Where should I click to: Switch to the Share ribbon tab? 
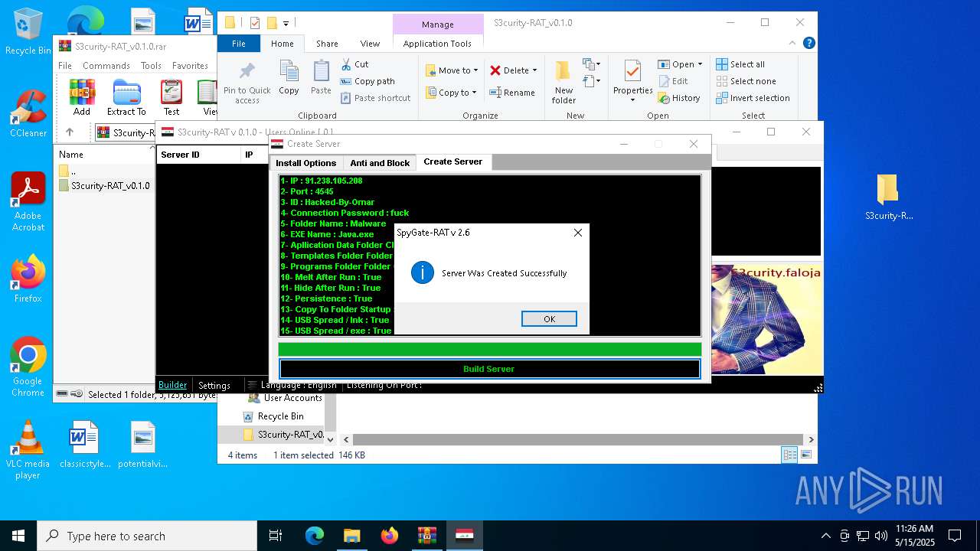tap(327, 44)
